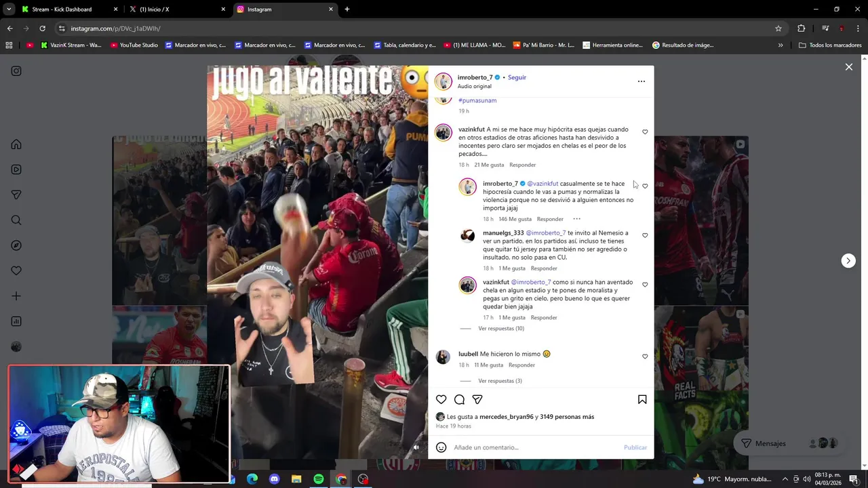868x488 pixels.
Task: Like imroberto_7's reply comment
Action: 645,186
